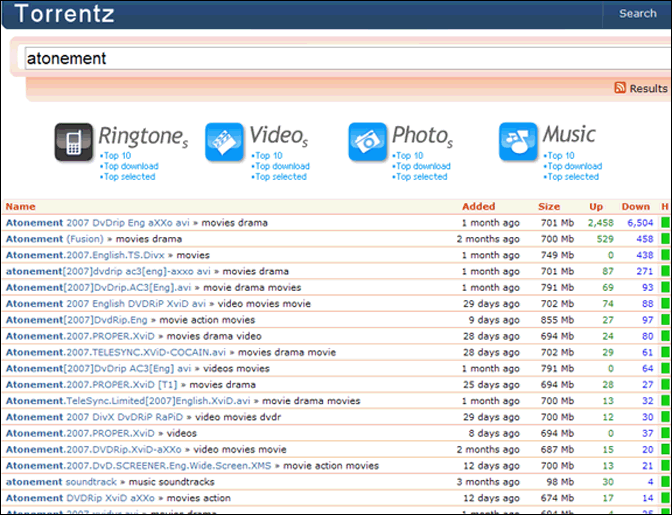672x515 pixels.
Task: Open Music Top 10 link
Action: [560, 156]
